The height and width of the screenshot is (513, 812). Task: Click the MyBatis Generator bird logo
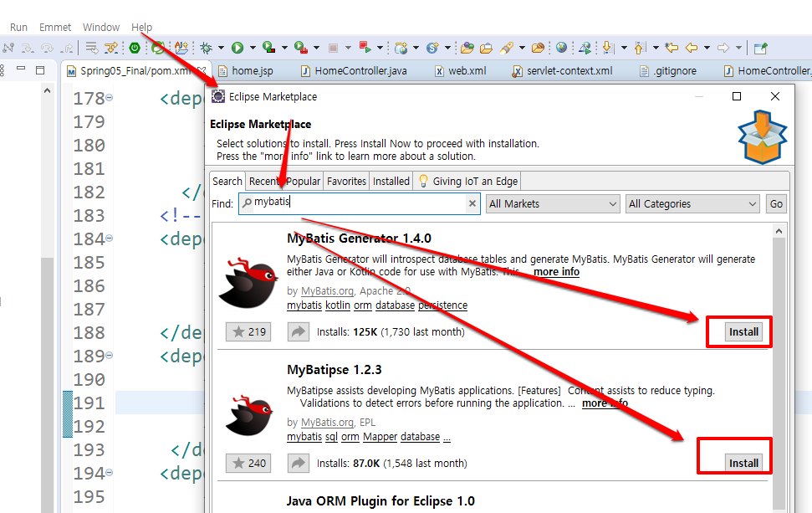[248, 282]
